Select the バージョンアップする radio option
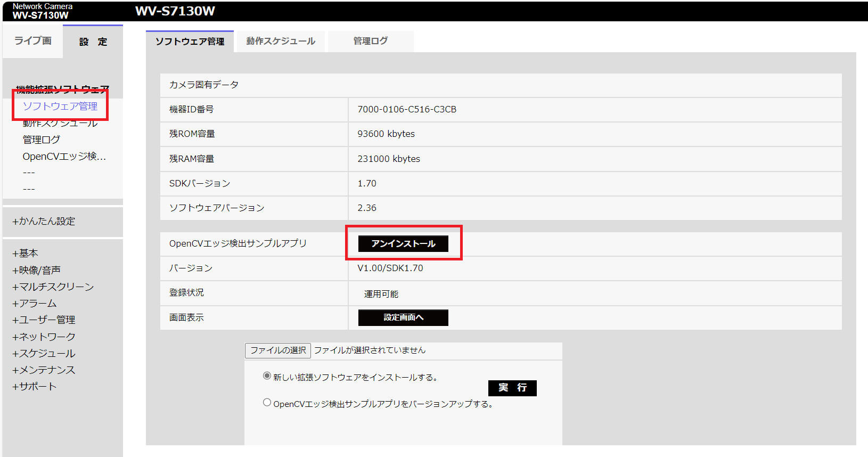 point(267,402)
